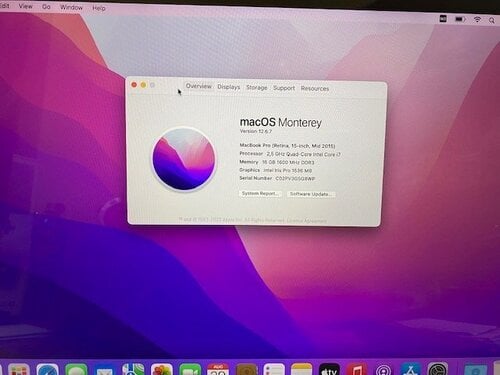Launch Safari from the dock
The height and width of the screenshot is (375, 500).
pyautogui.click(x=48, y=370)
